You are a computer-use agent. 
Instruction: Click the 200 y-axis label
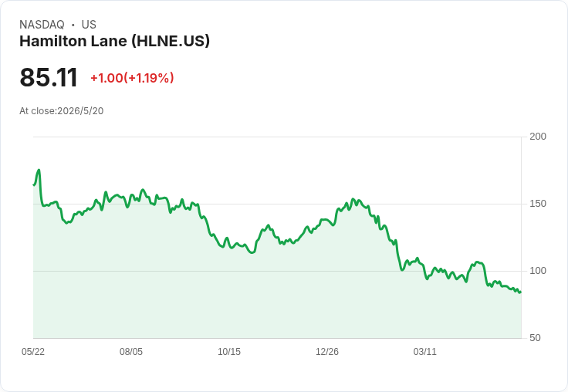[538, 137]
